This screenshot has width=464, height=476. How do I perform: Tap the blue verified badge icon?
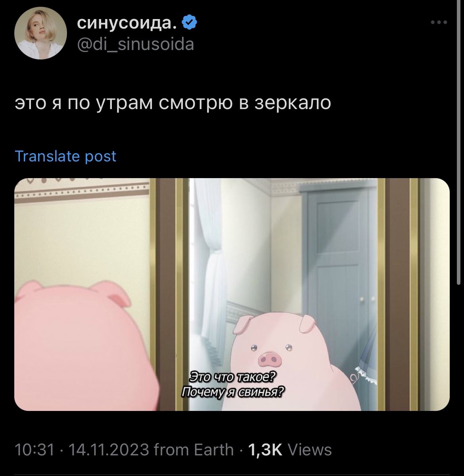click(x=190, y=23)
